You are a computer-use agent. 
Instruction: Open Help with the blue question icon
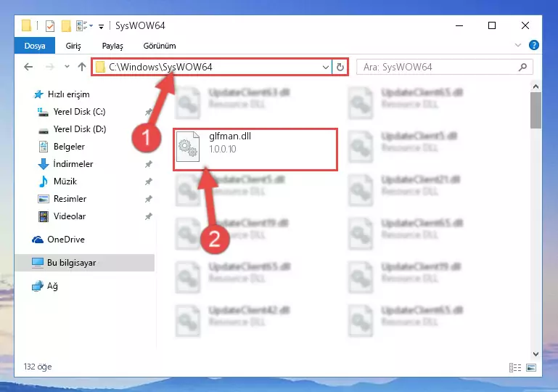(x=533, y=45)
